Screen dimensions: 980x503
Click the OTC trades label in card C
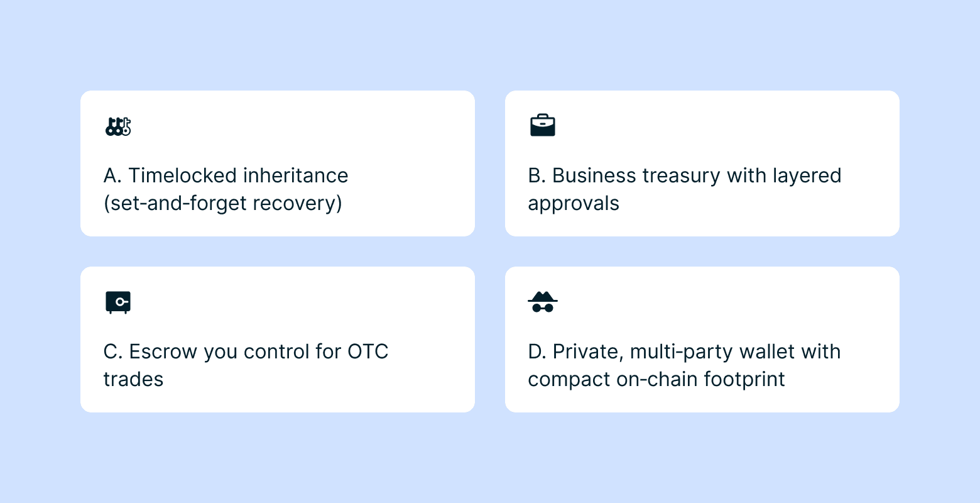[133, 379]
